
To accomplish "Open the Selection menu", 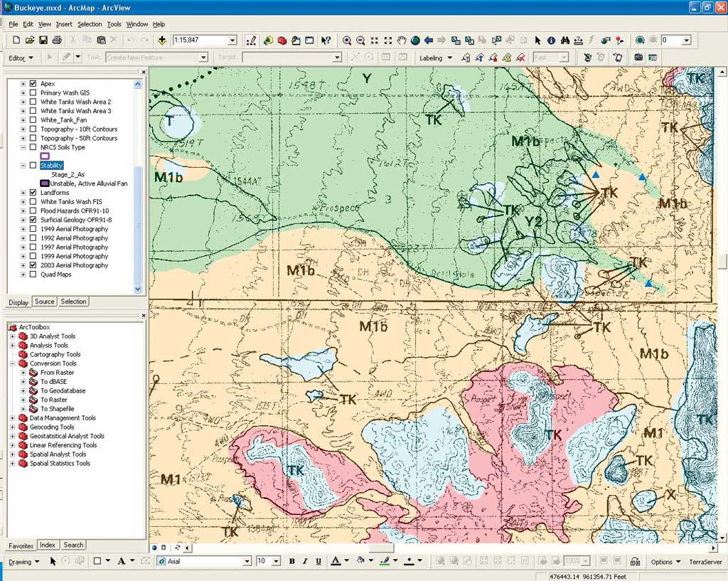I will click(x=90, y=24).
